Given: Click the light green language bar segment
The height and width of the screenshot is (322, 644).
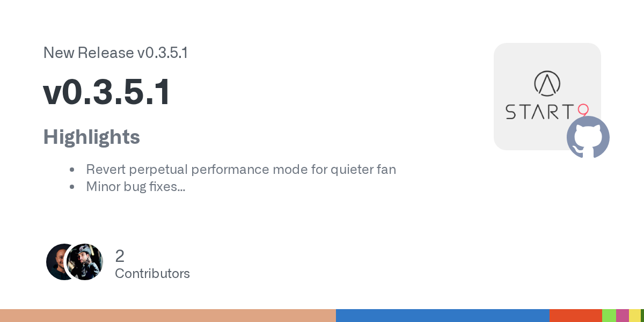Looking at the screenshot, I should coord(609,316).
